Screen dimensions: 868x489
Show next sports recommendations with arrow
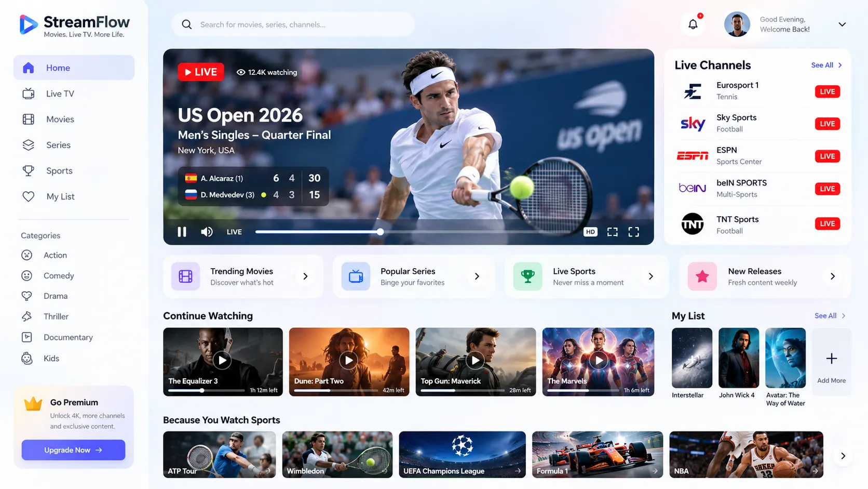coord(843,456)
